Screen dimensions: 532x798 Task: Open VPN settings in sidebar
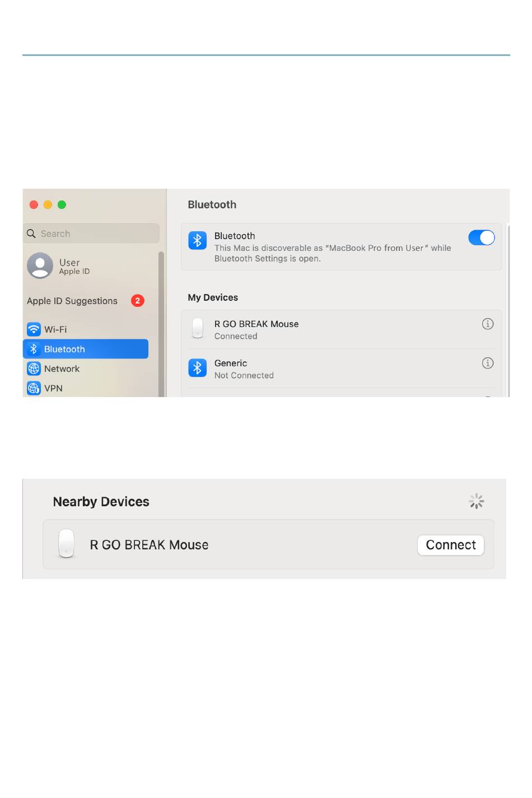86,388
